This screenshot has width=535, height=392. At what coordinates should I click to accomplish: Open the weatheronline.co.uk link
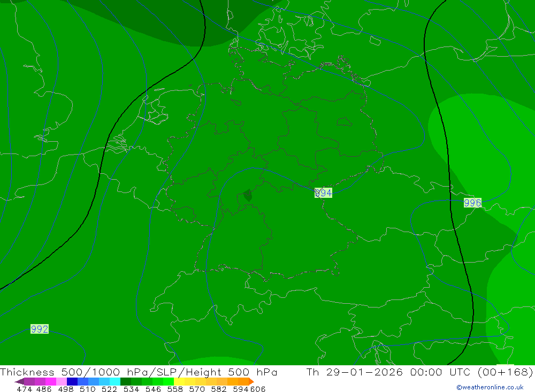(490, 387)
